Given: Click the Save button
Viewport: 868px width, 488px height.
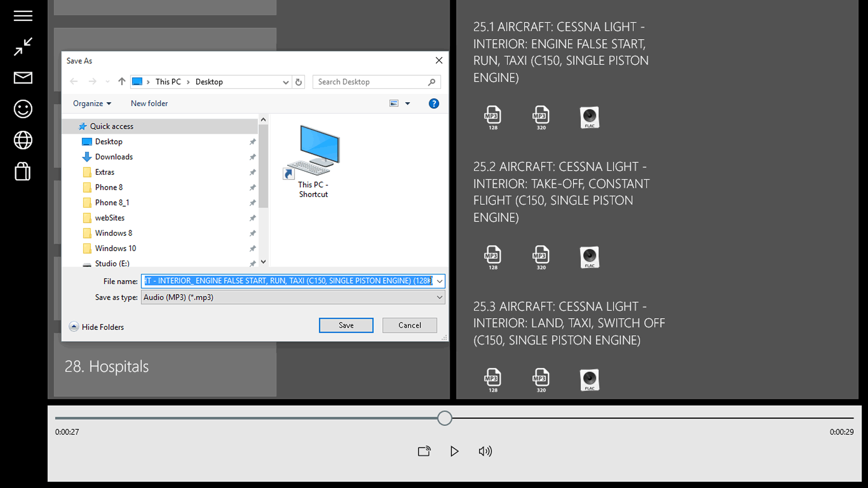Looking at the screenshot, I should click(346, 325).
